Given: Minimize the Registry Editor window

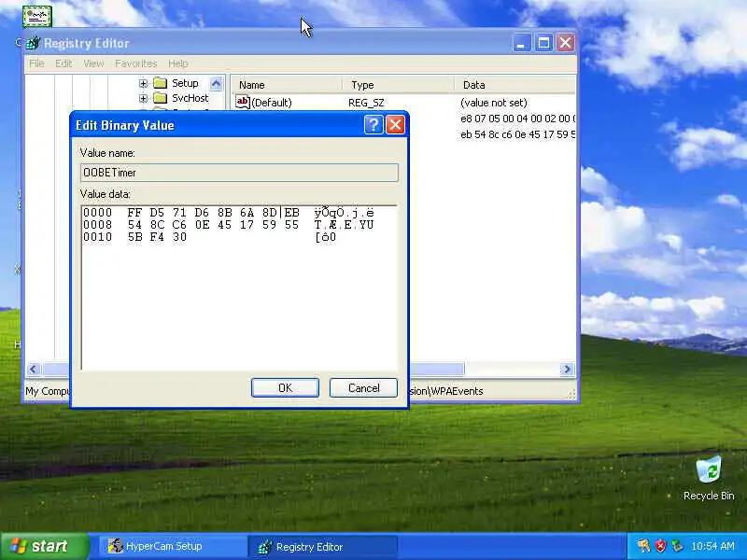Looking at the screenshot, I should tap(522, 43).
